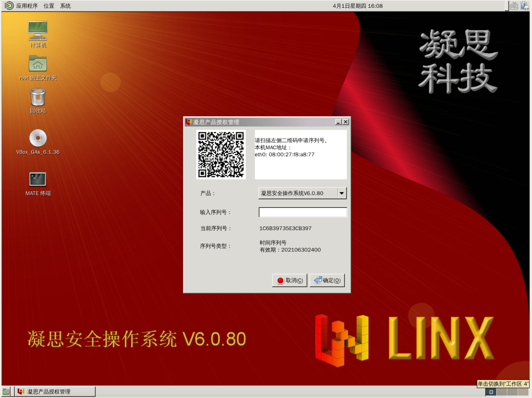Focus the 输入序列号 input field

(x=303, y=212)
